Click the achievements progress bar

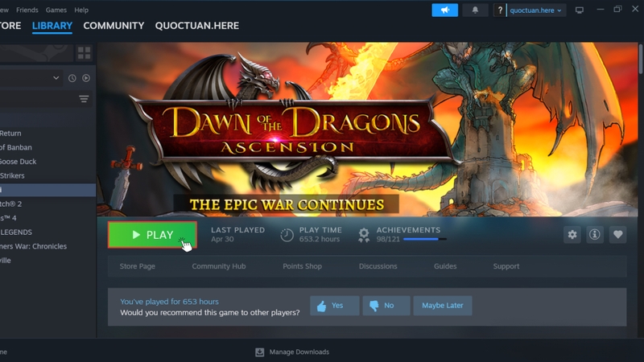click(425, 239)
